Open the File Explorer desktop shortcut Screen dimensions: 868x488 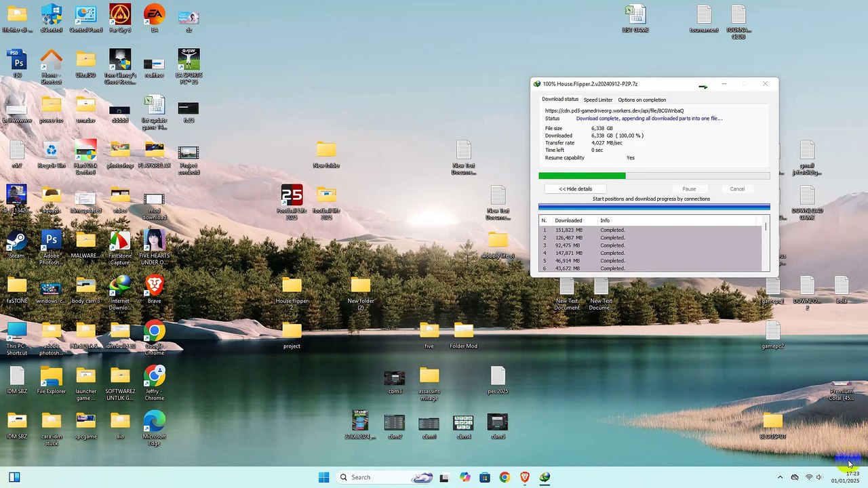pyautogui.click(x=51, y=380)
